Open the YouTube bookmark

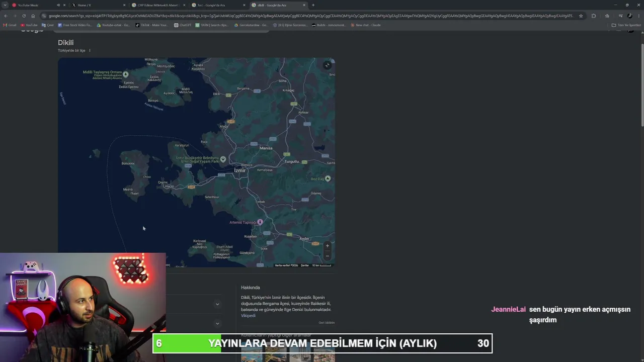[28, 25]
